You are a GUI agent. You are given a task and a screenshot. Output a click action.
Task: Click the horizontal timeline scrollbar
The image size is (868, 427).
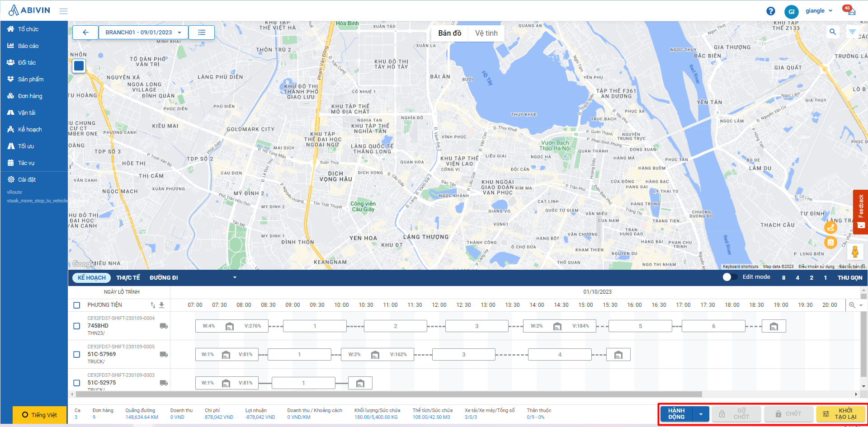(x=388, y=394)
